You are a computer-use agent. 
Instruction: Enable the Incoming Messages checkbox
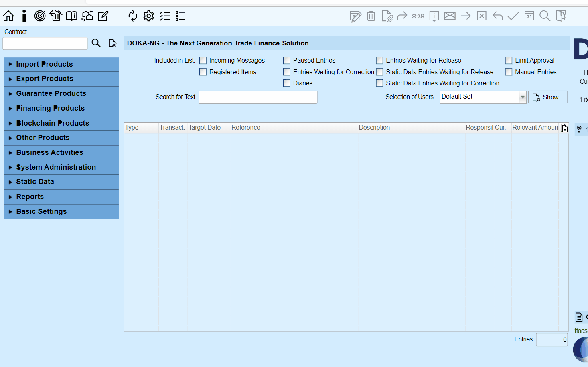point(203,61)
